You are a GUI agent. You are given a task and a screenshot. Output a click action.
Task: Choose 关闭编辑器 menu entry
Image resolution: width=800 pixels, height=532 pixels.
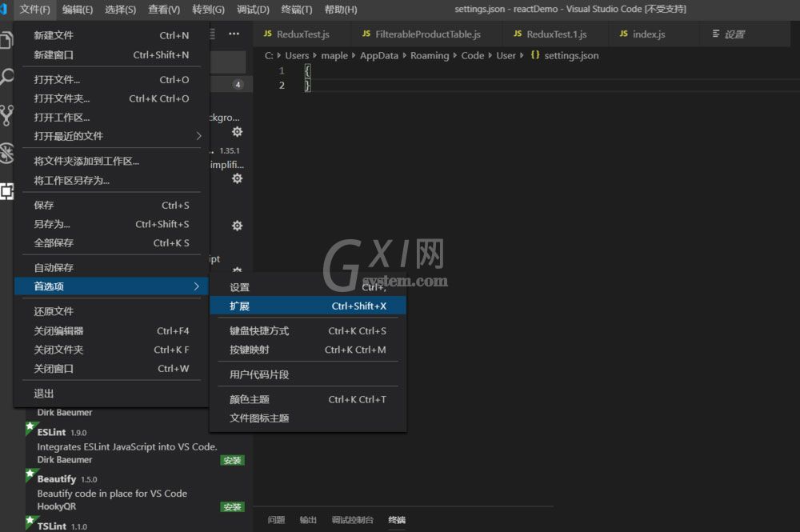tap(111, 330)
